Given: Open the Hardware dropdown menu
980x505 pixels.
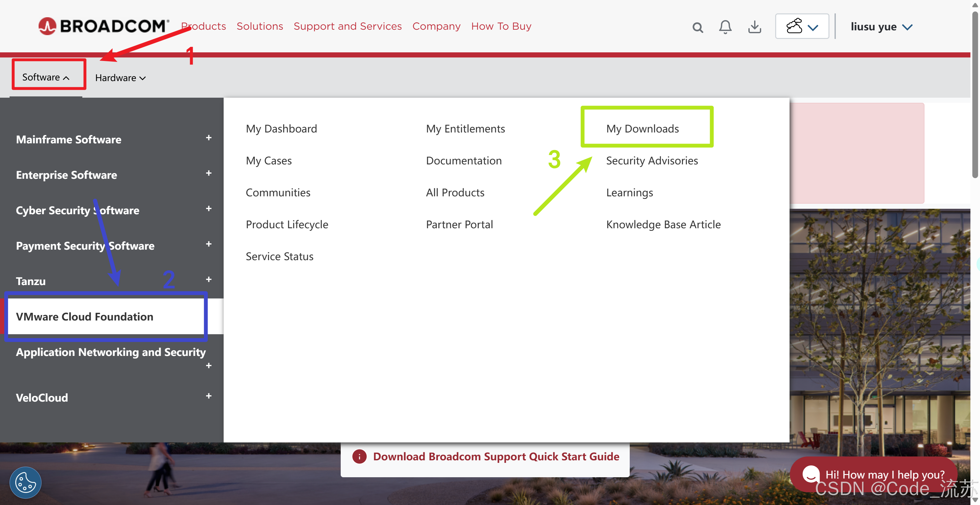Looking at the screenshot, I should point(120,78).
